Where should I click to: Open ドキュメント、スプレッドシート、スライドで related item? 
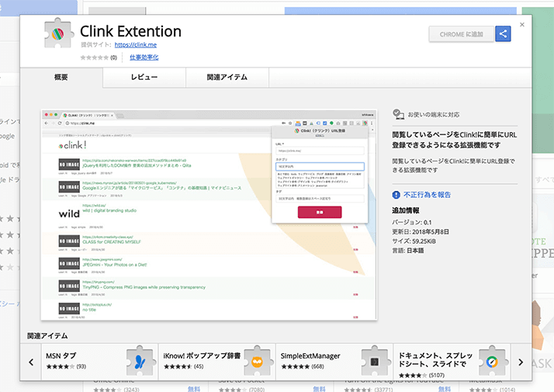point(452,362)
